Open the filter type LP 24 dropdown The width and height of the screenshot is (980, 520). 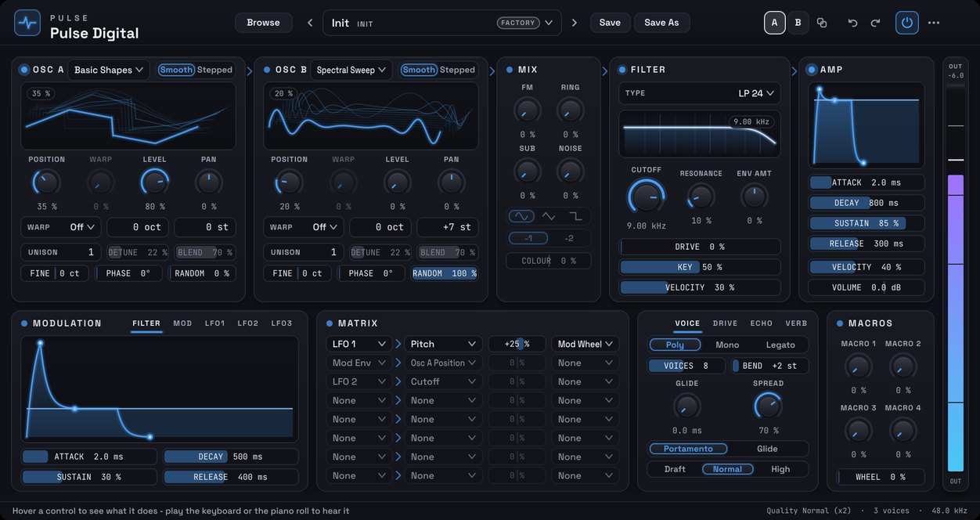[700, 93]
